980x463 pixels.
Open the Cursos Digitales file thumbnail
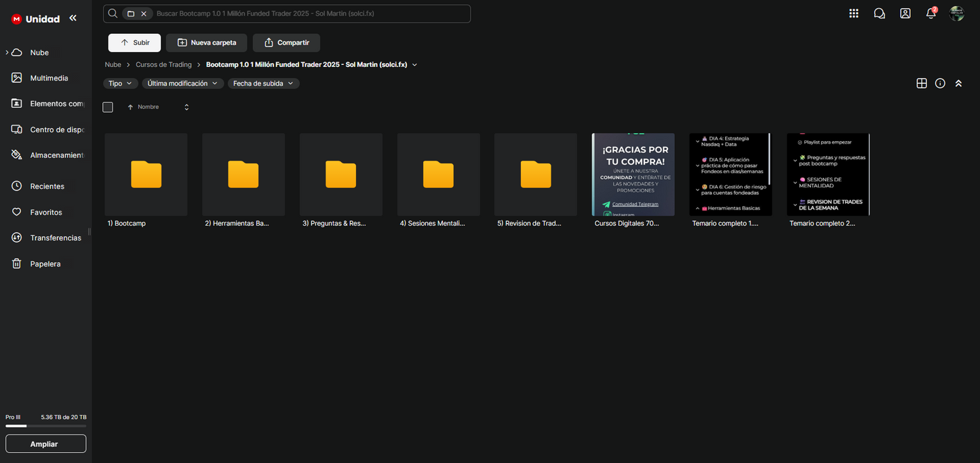pyautogui.click(x=633, y=174)
